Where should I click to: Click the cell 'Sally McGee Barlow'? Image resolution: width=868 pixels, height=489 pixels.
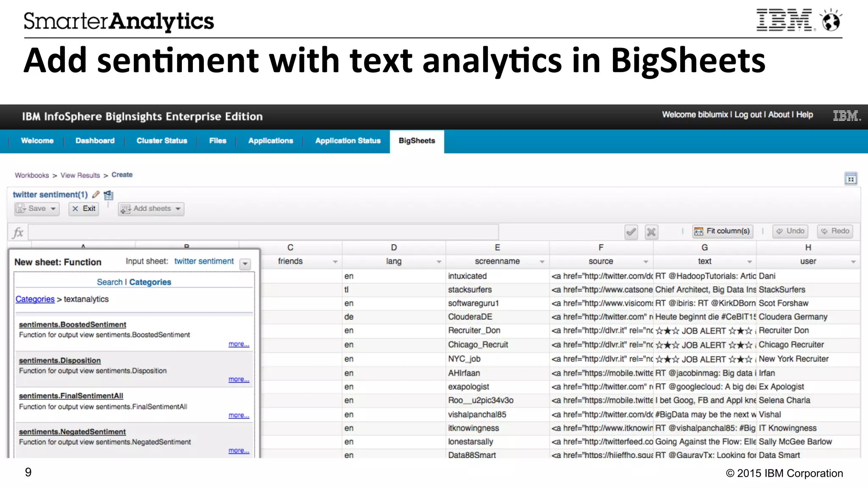(808, 441)
